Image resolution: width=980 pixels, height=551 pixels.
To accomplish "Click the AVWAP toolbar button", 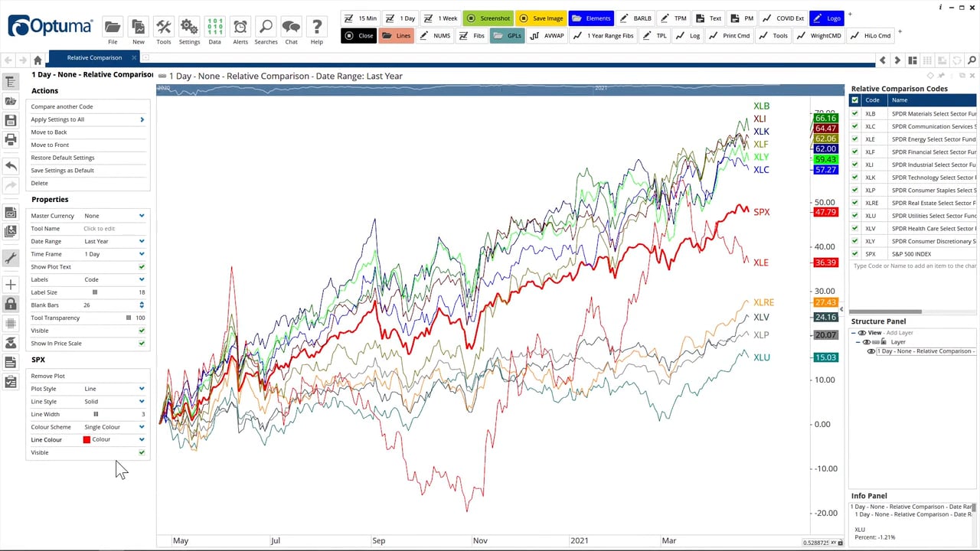I will [x=547, y=36].
